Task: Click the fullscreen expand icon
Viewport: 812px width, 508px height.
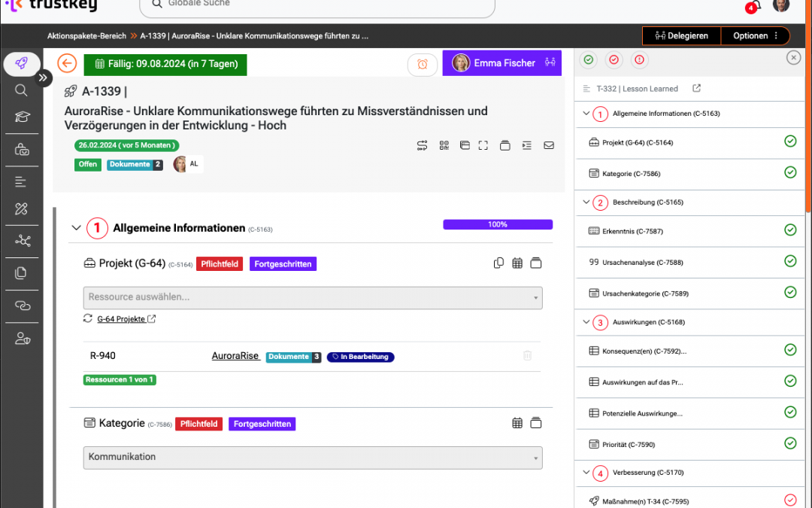Action: [483, 145]
